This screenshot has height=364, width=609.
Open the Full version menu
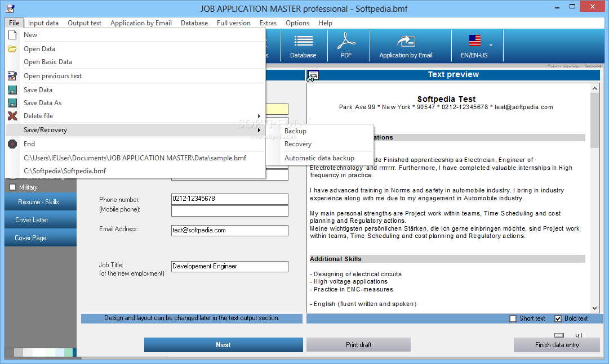233,23
